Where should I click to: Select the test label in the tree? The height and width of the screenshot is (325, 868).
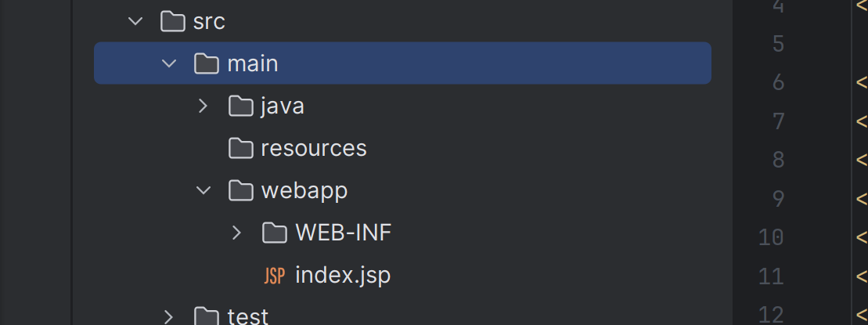[248, 316]
